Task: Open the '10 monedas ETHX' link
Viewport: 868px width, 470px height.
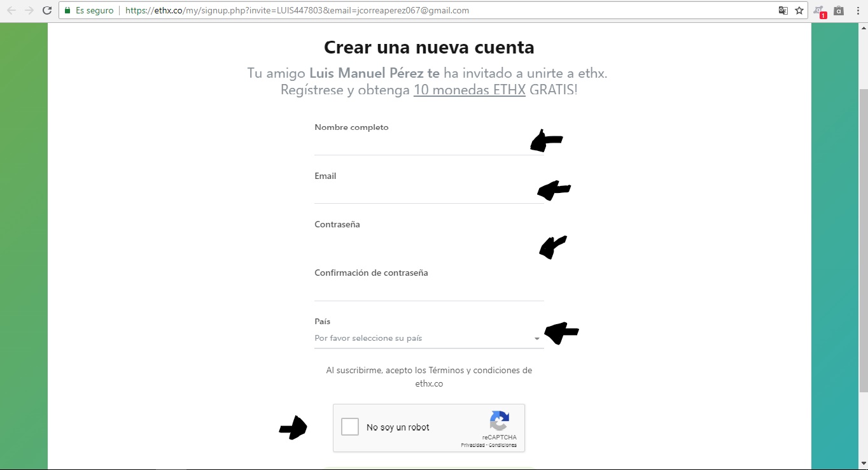Action: tap(470, 90)
